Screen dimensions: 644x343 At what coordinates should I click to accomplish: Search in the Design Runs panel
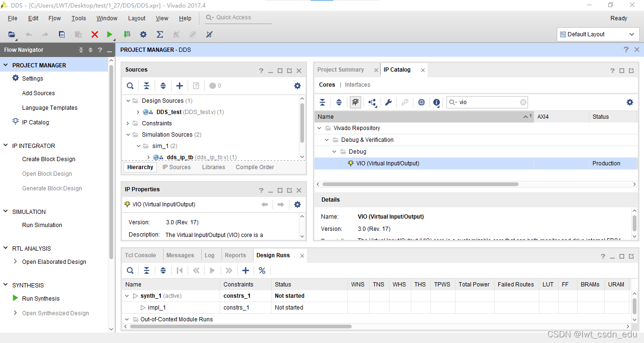(130, 270)
